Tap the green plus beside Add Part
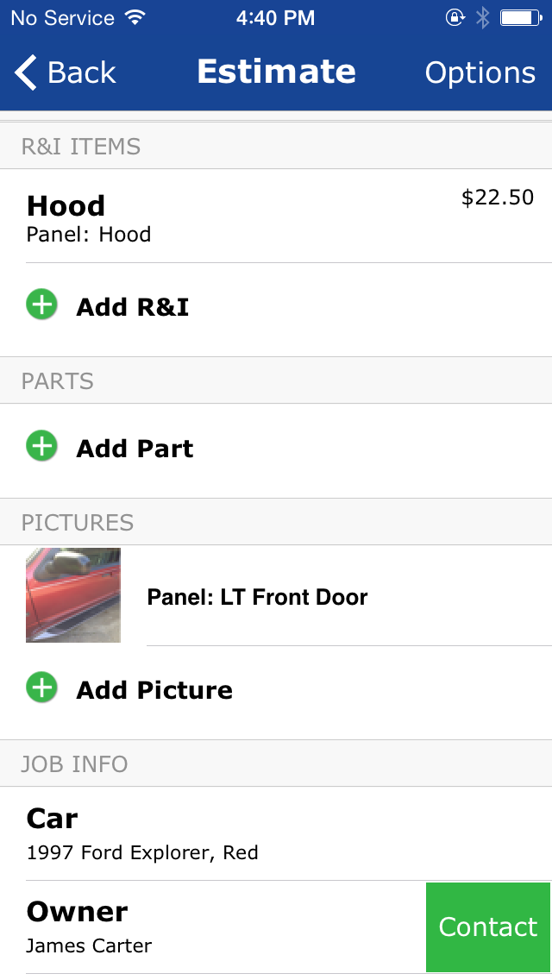Screen dimensions: 552x980 pos(41,447)
